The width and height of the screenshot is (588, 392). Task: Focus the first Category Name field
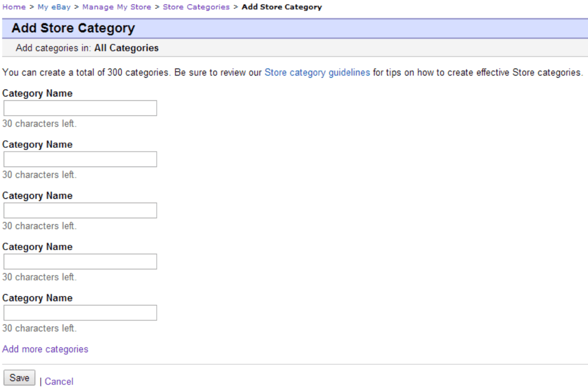(80, 108)
